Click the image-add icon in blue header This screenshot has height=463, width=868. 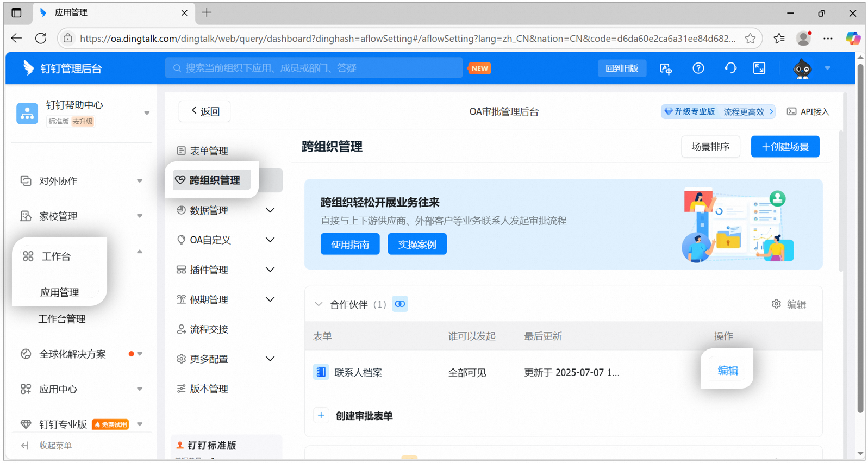point(666,68)
